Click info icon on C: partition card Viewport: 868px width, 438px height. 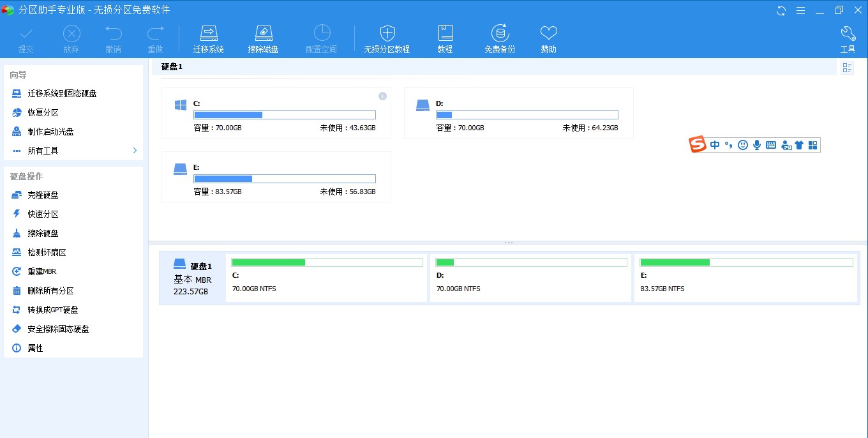coord(382,96)
